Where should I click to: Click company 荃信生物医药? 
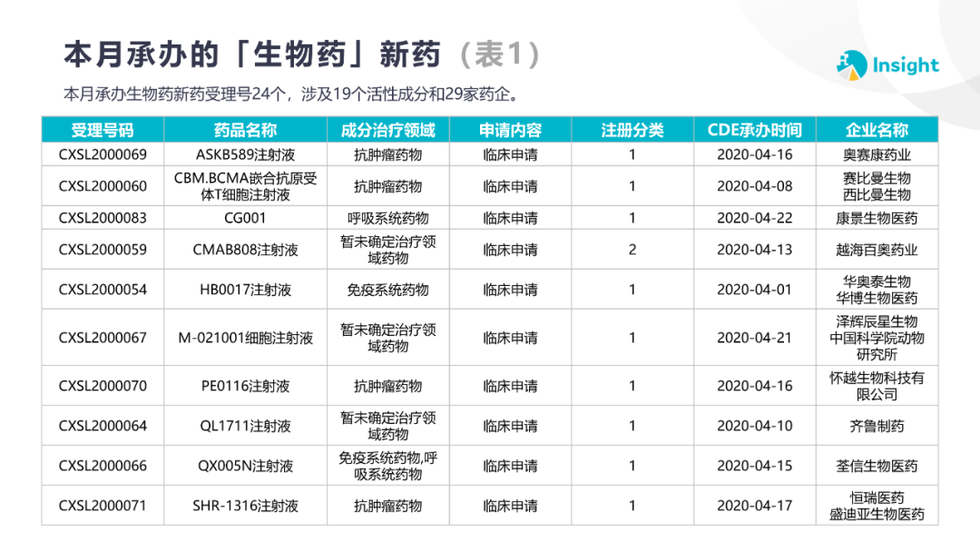[x=877, y=466]
